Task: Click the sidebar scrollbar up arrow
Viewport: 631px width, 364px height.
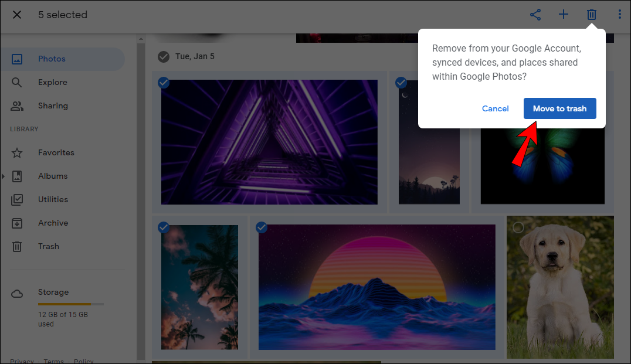Action: (141, 39)
